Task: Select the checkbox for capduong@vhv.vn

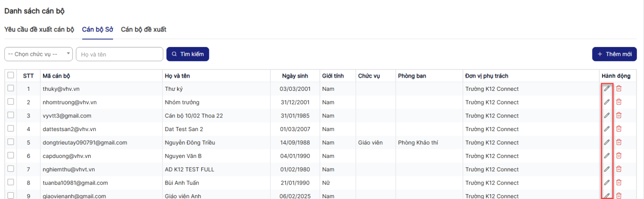Action: (x=11, y=156)
